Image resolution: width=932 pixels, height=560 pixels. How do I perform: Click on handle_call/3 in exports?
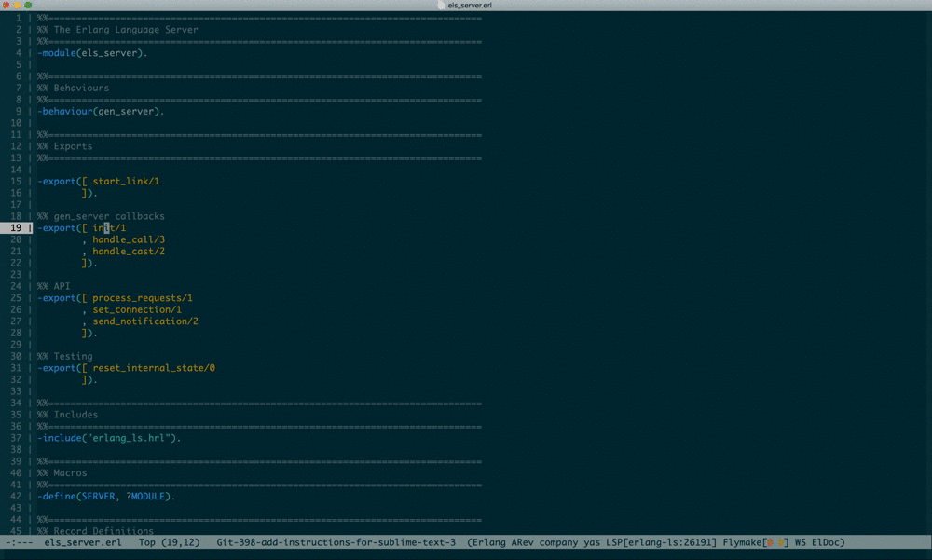coord(129,239)
